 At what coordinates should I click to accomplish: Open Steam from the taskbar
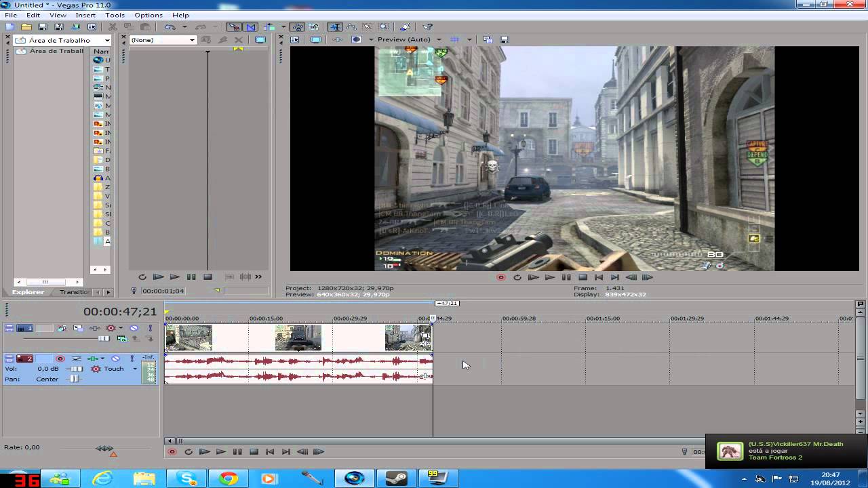(396, 479)
